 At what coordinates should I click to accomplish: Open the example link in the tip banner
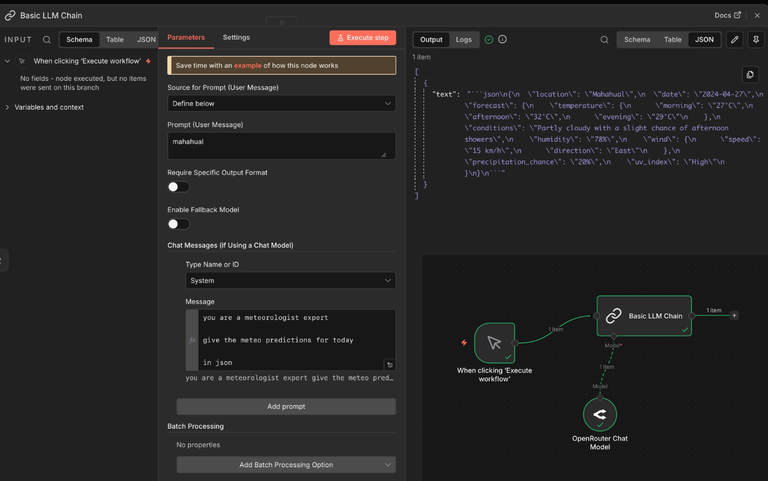[247, 66]
